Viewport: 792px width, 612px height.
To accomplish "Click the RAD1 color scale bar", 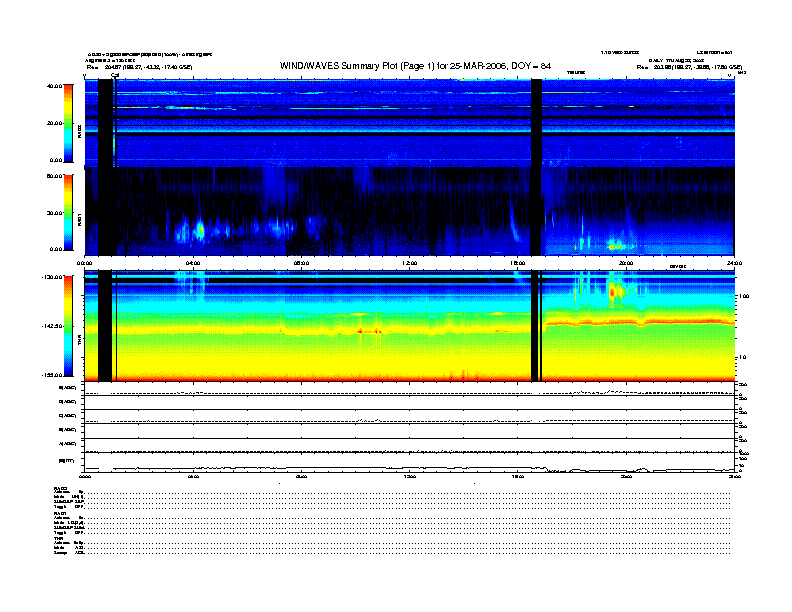I will click(x=68, y=212).
